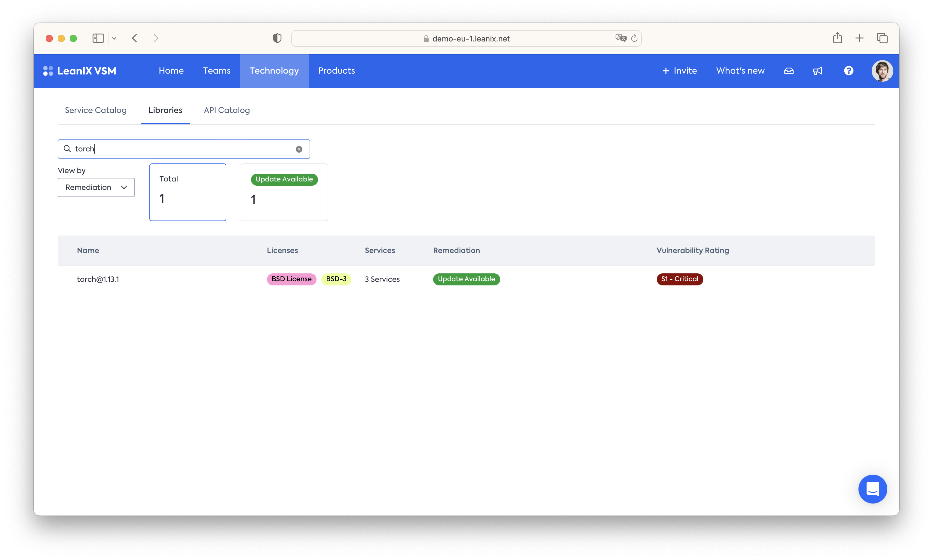
Task: Select the Update Available filter card
Action: 284,192
